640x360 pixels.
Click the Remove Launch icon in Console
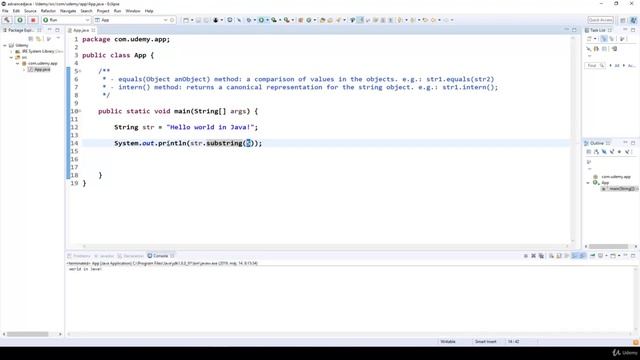pyautogui.click(x=533, y=256)
